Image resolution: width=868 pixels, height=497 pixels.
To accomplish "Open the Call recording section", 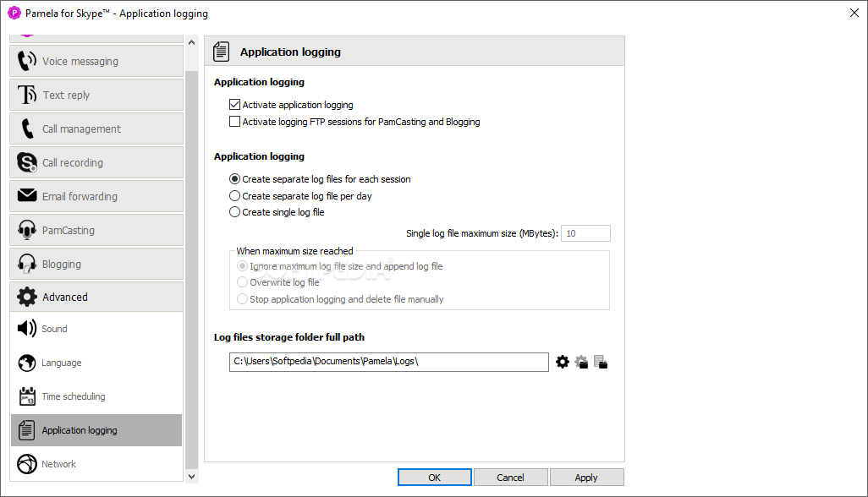I will coord(96,162).
